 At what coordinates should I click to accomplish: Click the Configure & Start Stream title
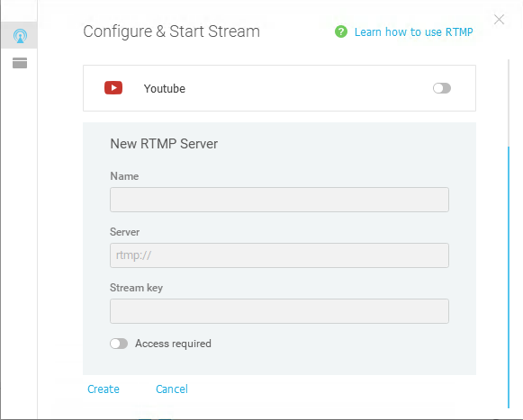click(x=171, y=32)
